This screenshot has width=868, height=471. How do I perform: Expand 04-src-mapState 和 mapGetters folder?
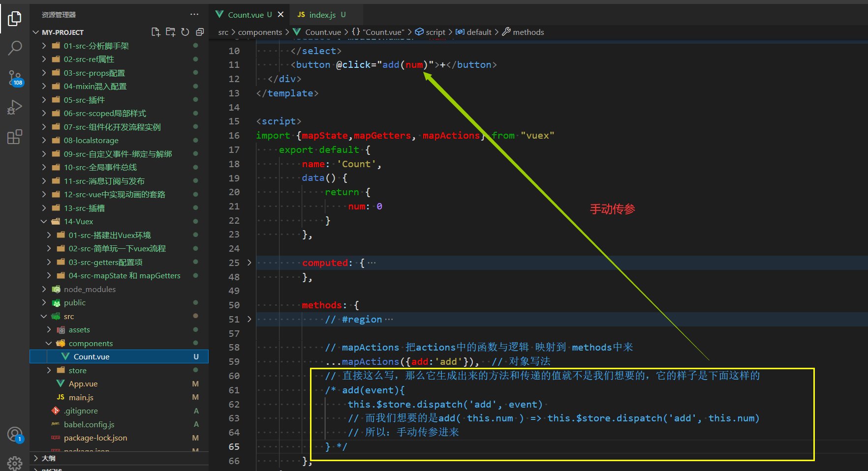119,275
